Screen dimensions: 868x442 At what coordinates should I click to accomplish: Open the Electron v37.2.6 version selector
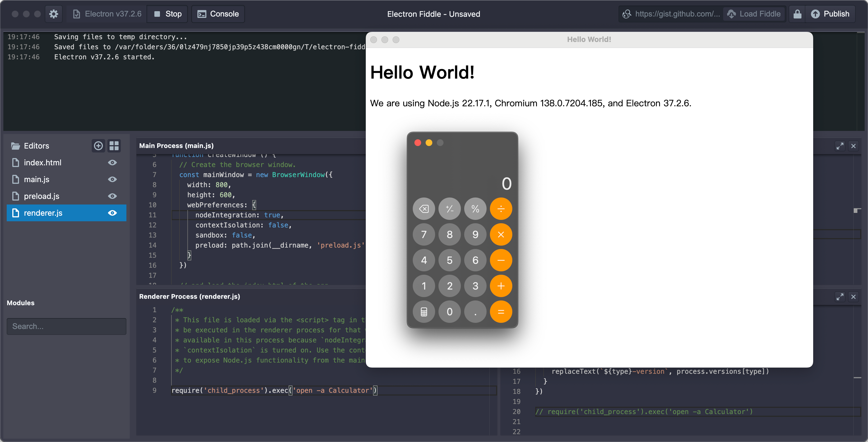coord(107,14)
